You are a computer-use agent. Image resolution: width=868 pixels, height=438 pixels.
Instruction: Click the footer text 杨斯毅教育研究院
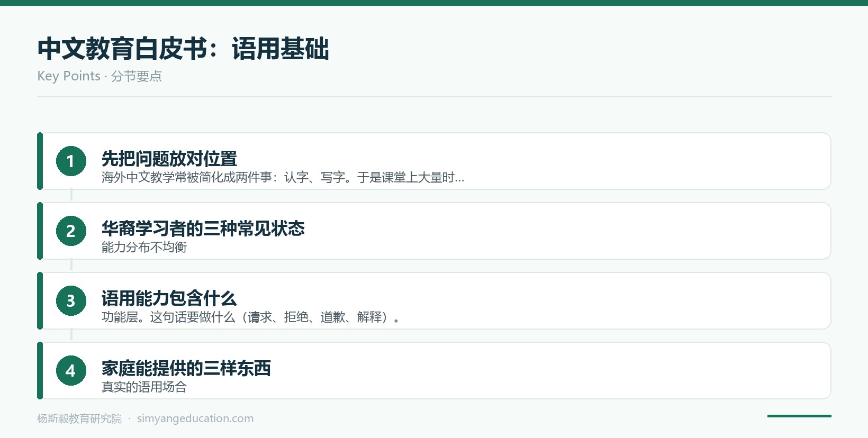79,418
